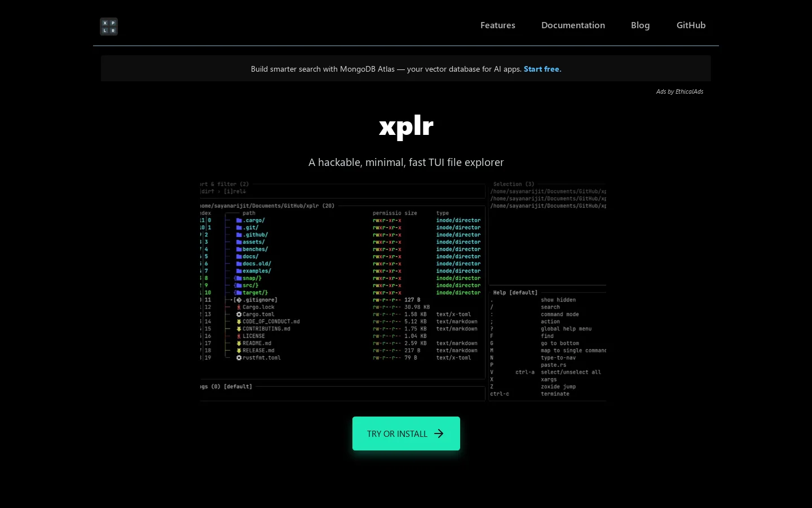Image resolution: width=812 pixels, height=508 pixels.
Task: Click the MongoDB Atlas ad banner text
Action: click(386, 69)
